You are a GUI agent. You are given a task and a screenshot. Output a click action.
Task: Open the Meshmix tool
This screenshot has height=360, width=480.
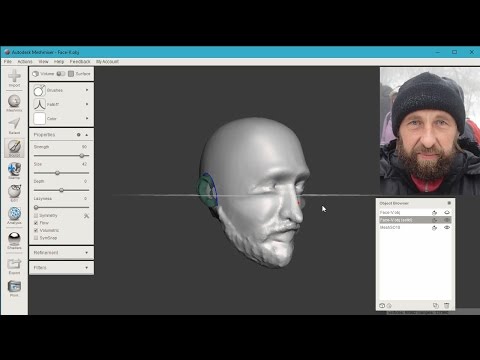[14, 103]
